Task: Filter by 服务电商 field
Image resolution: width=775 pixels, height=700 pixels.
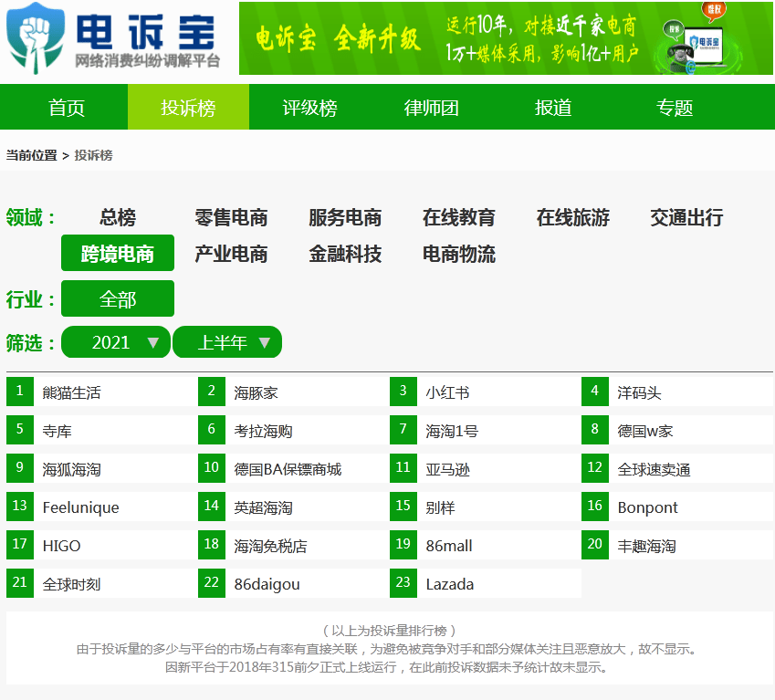Action: point(345,217)
